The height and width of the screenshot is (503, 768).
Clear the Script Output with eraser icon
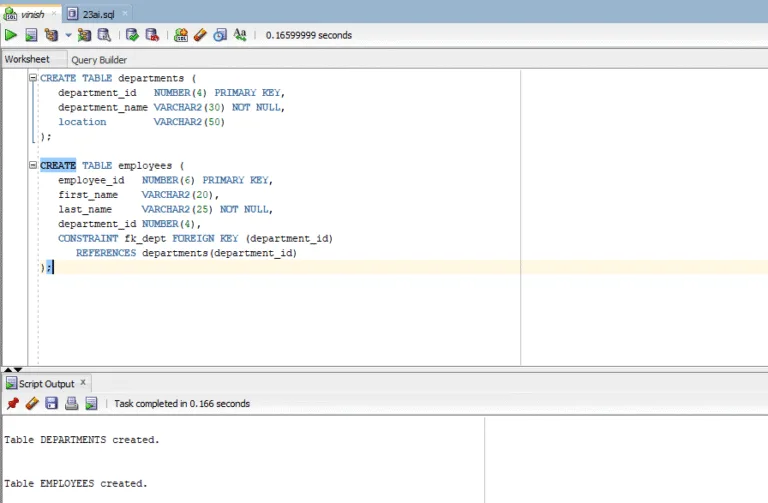tap(32, 403)
